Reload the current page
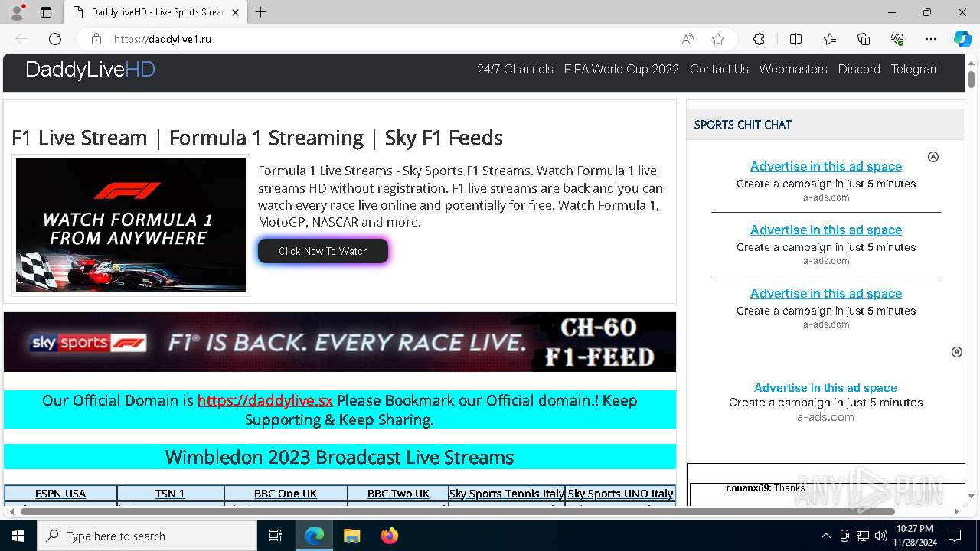Screen dimensions: 980x551 (x=55, y=39)
